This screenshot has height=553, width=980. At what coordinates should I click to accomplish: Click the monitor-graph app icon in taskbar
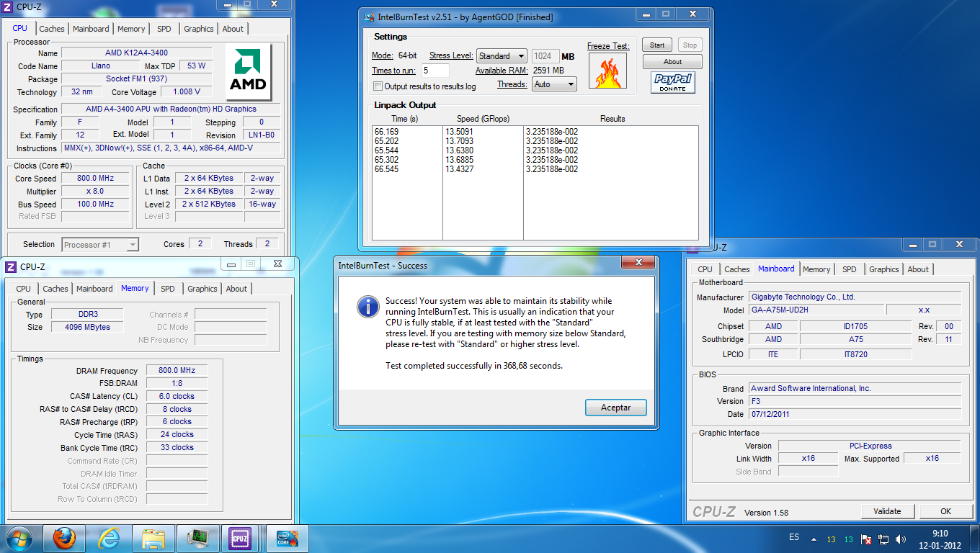tap(198, 539)
